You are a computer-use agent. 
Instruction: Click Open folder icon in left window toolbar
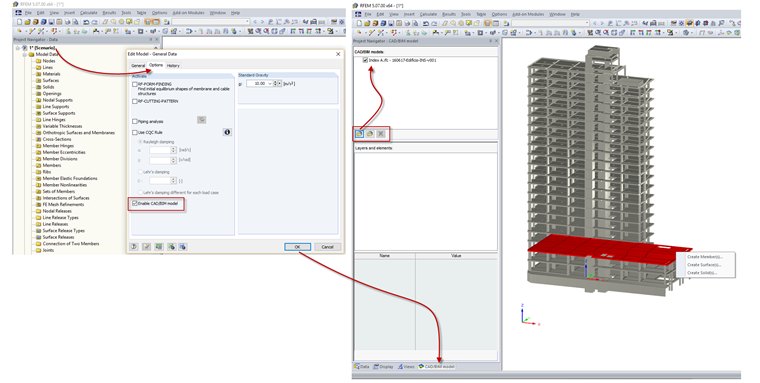[x=27, y=22]
